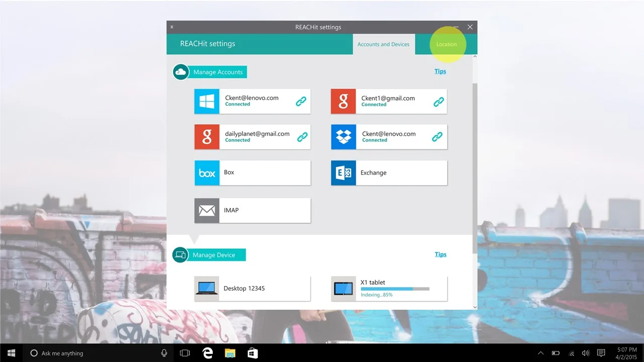This screenshot has width=644, height=362.
Task: Open the Store app from the taskbar
Action: coord(253,353)
